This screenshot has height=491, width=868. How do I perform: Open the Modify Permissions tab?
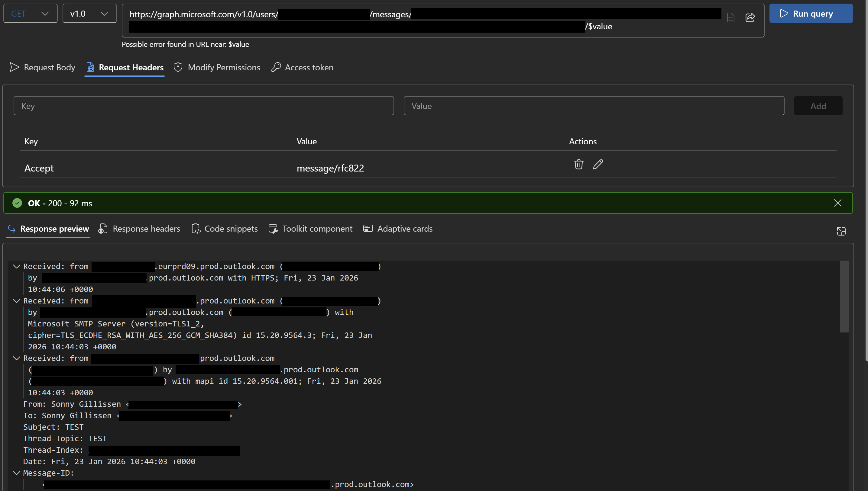click(217, 67)
